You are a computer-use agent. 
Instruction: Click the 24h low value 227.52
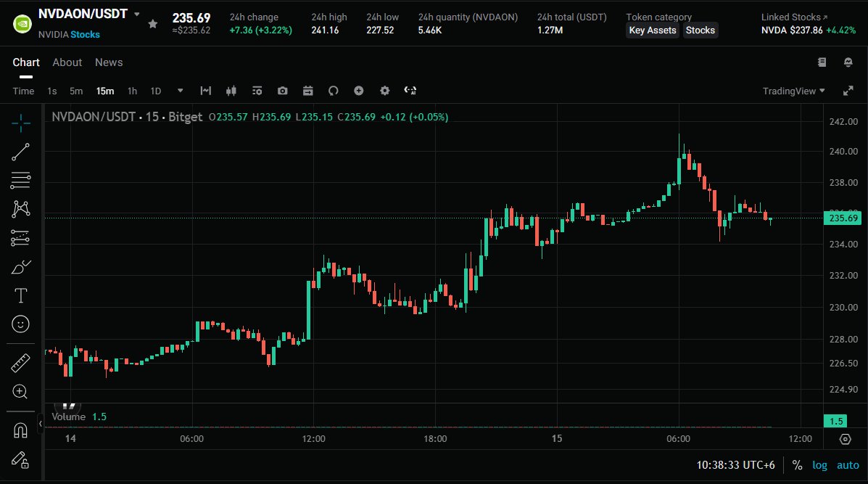(x=380, y=30)
